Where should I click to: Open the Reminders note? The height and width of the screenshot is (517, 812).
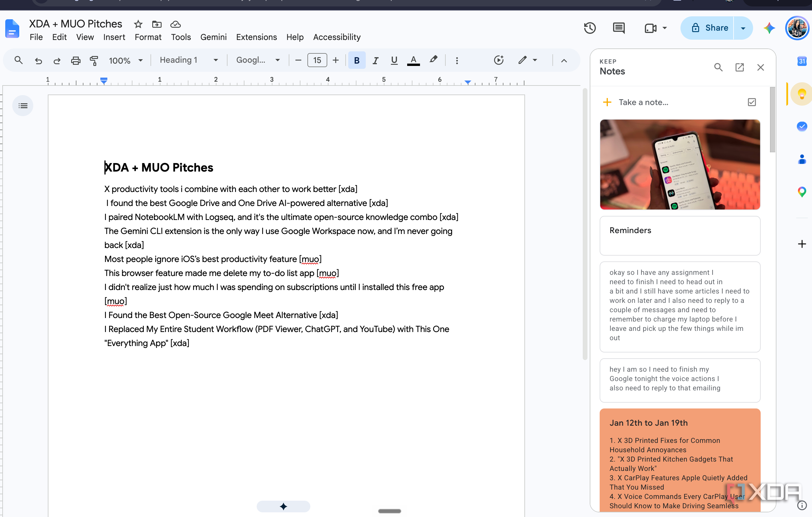point(680,235)
